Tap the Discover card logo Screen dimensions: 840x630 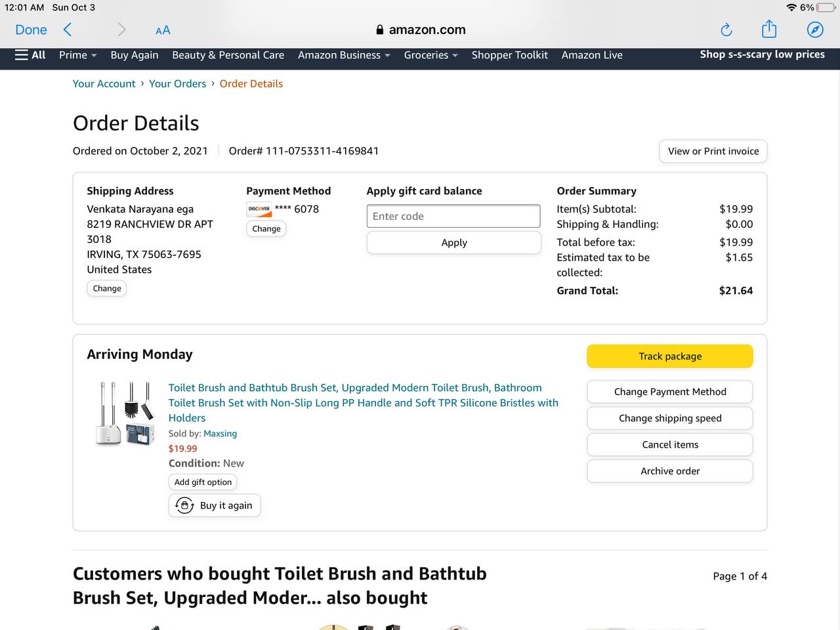(259, 209)
